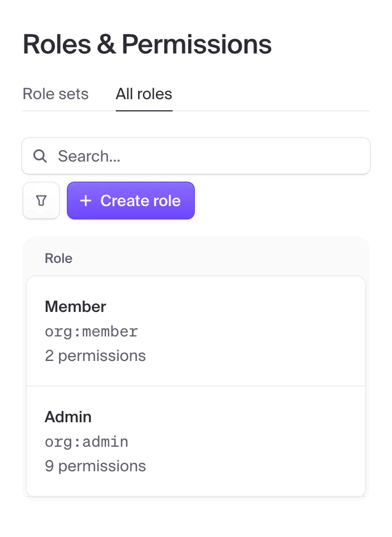
Task: Click the magnifying glass search icon
Action: point(40,156)
